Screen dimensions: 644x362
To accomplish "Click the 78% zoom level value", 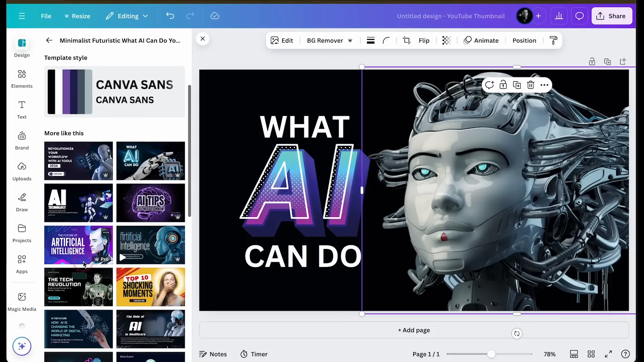I will 549,354.
